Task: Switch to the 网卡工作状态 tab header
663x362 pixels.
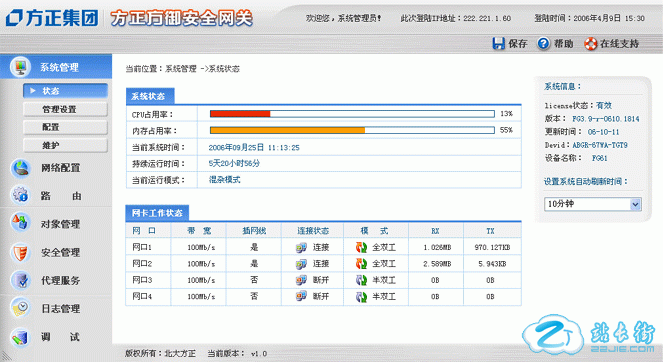Action: tap(157, 213)
